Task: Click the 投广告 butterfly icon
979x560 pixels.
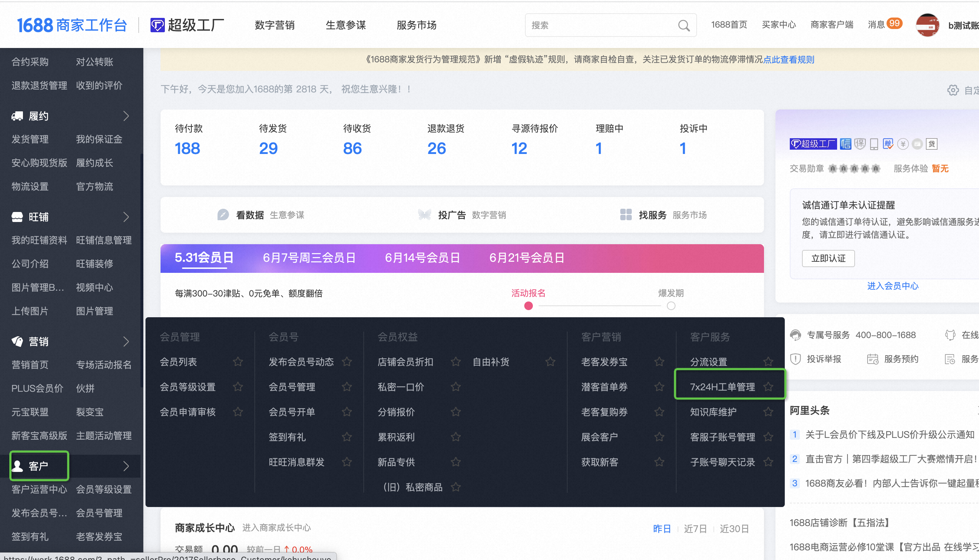Action: [x=424, y=214]
